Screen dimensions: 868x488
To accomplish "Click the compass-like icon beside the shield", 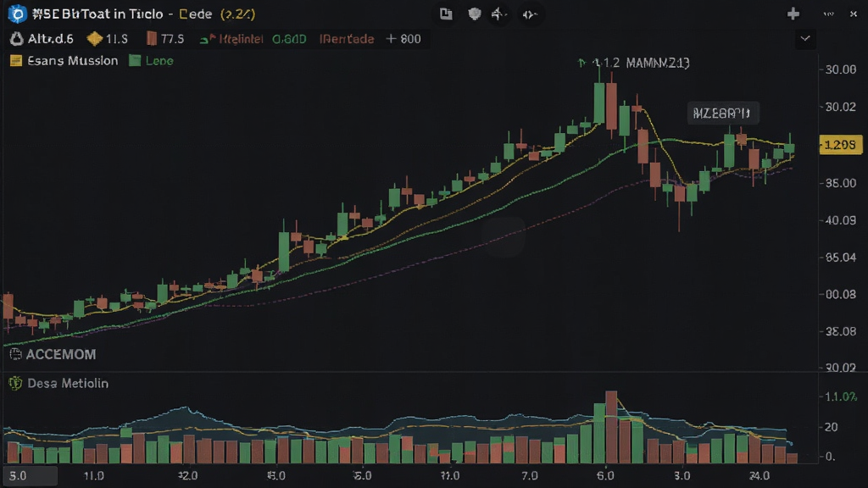I will tap(498, 14).
